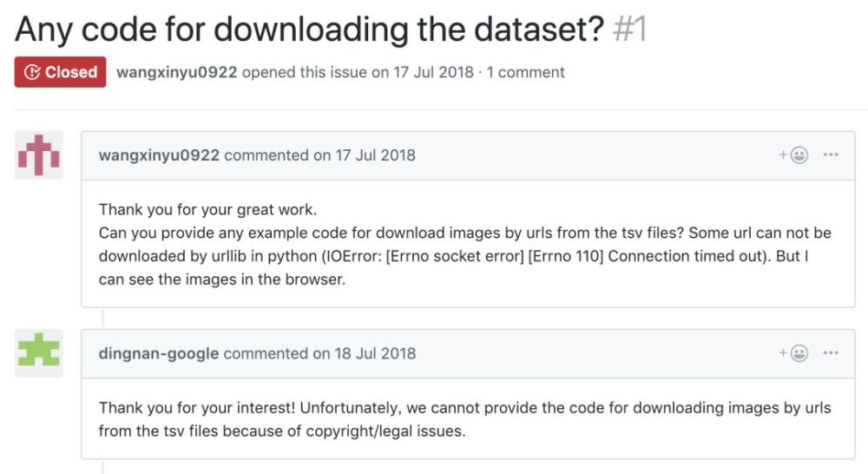Click the issue opened date in header
This screenshot has height=474, width=868.
point(433,73)
